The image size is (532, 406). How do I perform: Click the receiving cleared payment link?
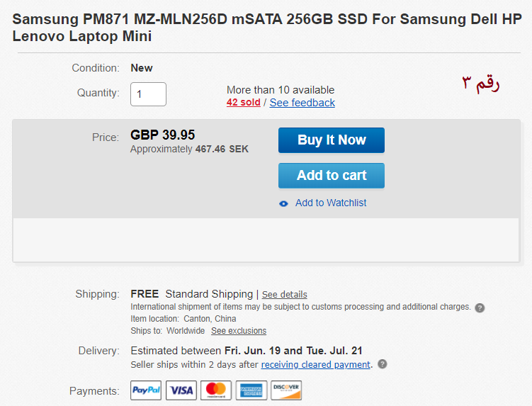tap(315, 364)
